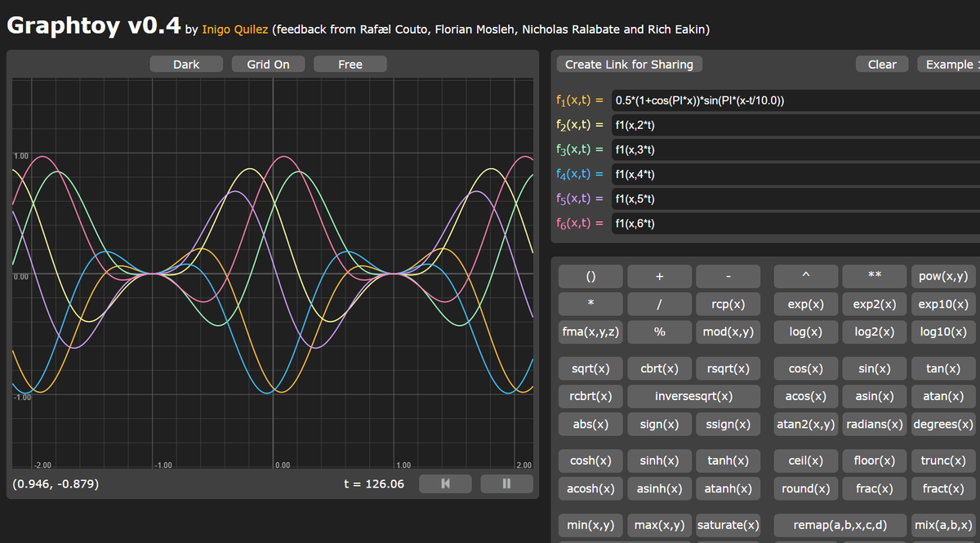
Task: Insert exp10(x) function
Action: 943,304
